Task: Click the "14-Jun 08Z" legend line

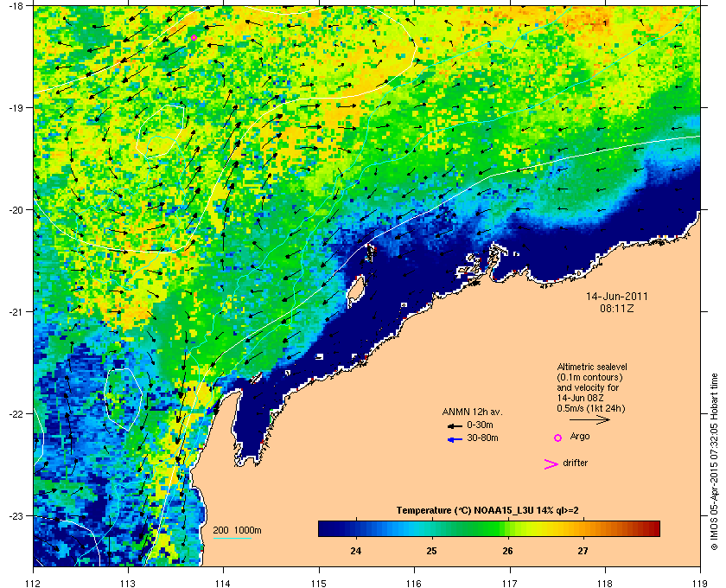Action: (x=580, y=398)
